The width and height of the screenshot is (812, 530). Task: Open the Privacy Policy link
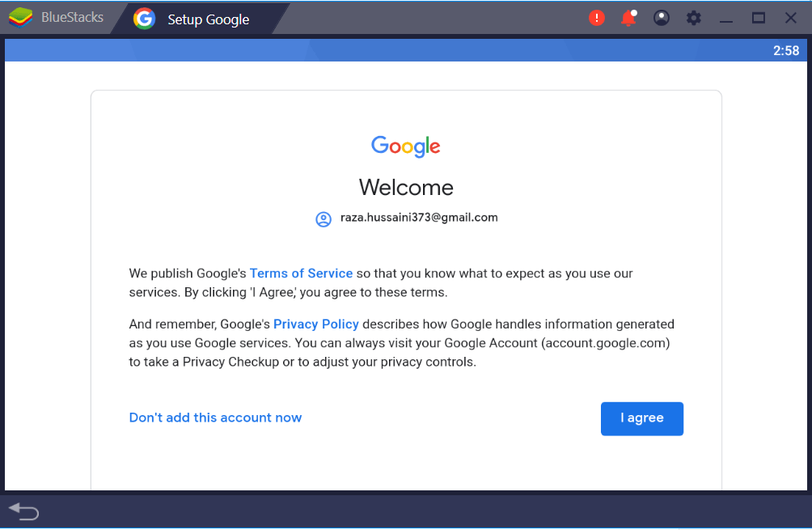[x=315, y=324]
